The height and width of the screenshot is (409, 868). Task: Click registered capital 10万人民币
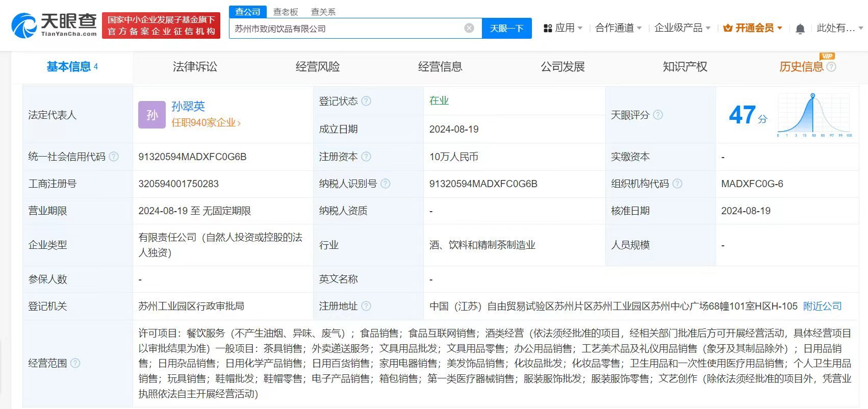point(453,157)
